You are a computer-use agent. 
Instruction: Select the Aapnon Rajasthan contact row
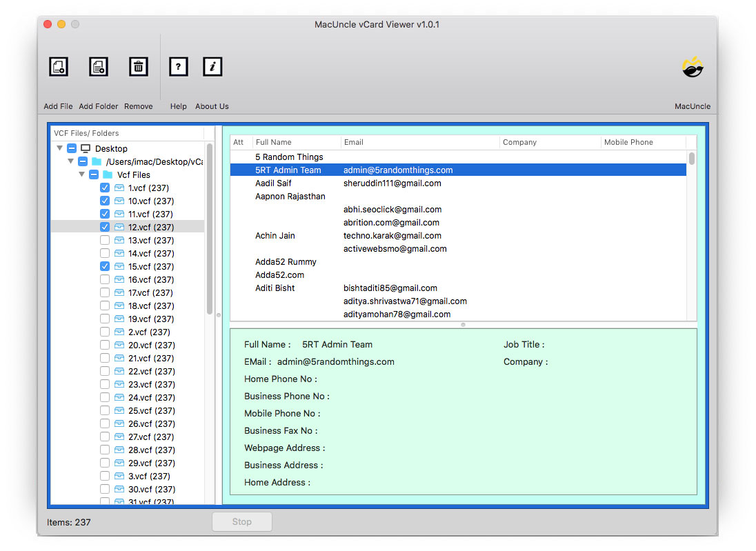458,197
